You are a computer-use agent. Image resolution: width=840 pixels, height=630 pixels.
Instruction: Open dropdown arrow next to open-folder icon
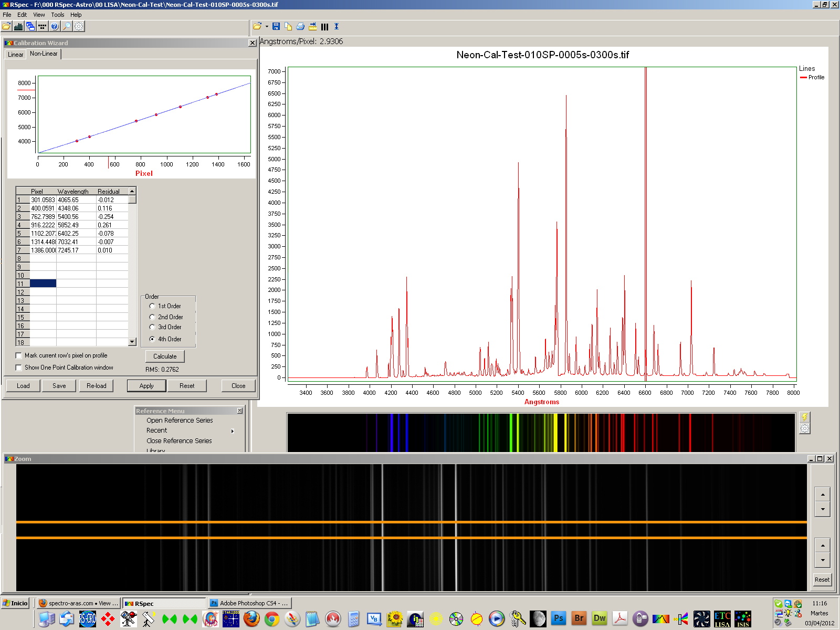click(x=267, y=26)
